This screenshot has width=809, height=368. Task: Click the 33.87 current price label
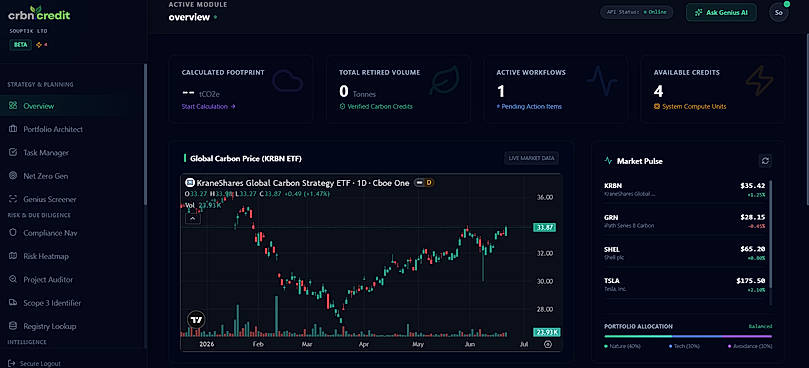(544, 227)
